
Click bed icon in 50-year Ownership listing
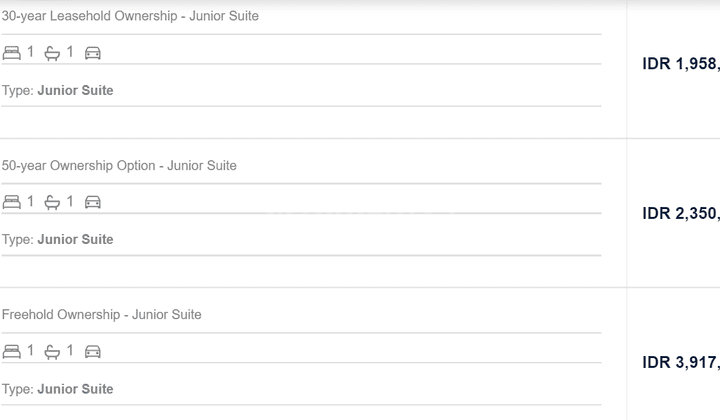[x=11, y=202]
